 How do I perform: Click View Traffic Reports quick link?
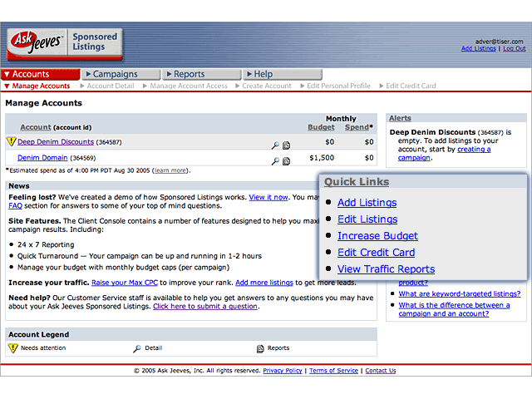click(386, 269)
